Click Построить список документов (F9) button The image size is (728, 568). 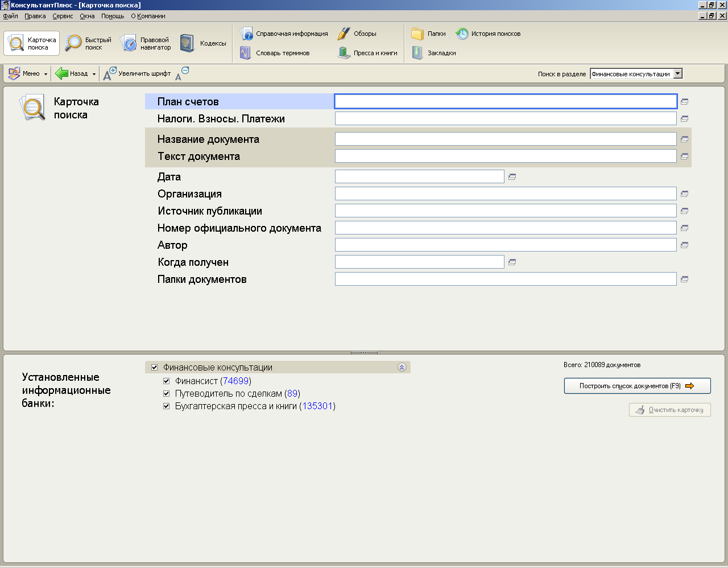(638, 386)
